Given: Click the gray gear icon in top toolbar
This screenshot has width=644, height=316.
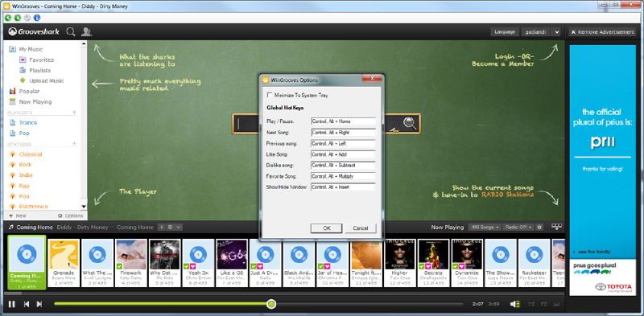Looking at the screenshot, I should tap(27, 18).
